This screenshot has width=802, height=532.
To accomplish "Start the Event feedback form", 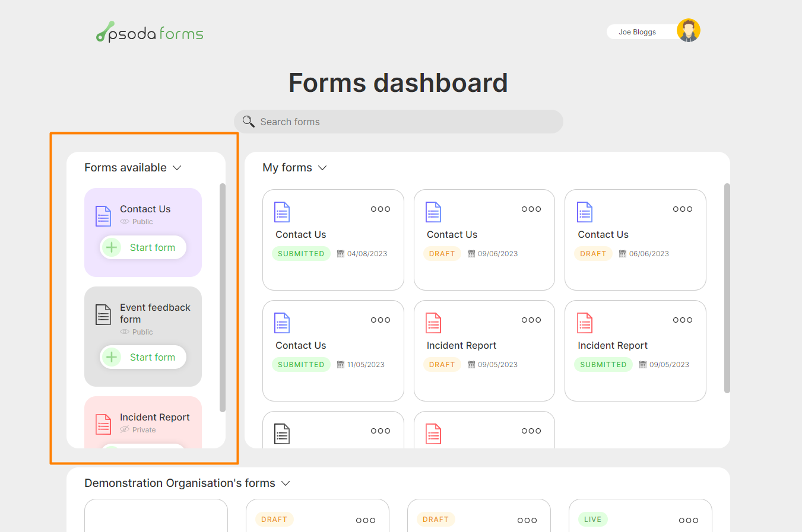I will click(x=143, y=357).
